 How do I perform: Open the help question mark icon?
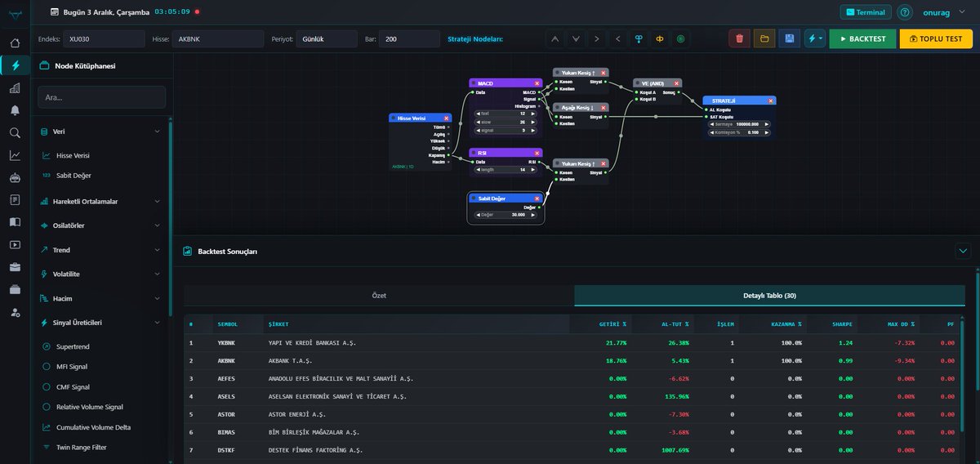click(904, 12)
